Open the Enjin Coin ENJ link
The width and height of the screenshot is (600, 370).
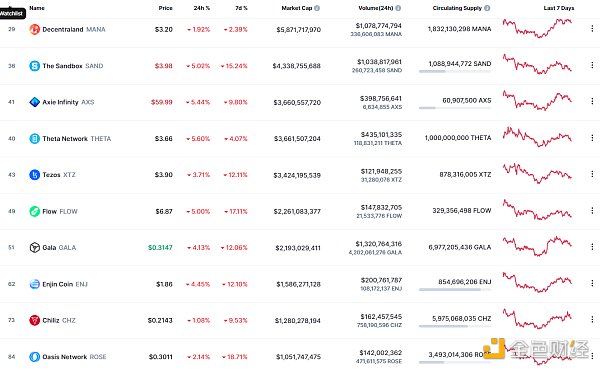tap(65, 284)
